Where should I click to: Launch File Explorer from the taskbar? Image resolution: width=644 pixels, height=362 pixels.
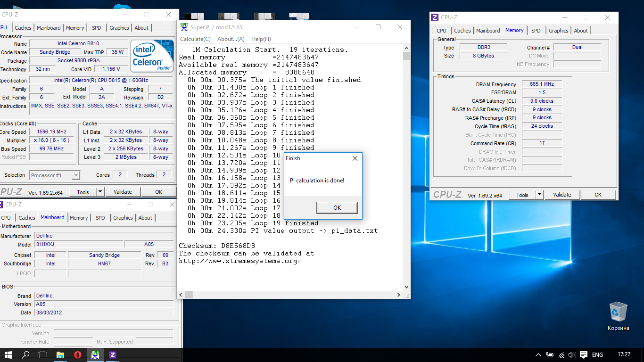click(x=60, y=354)
